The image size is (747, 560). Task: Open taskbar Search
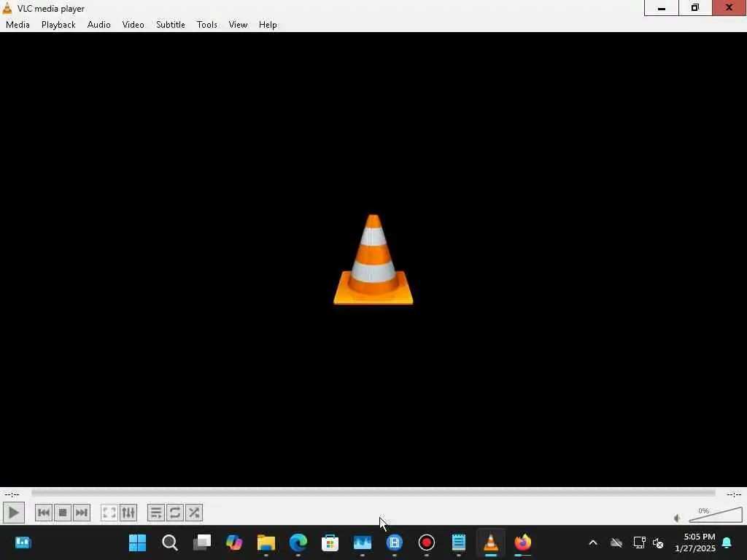(x=169, y=542)
